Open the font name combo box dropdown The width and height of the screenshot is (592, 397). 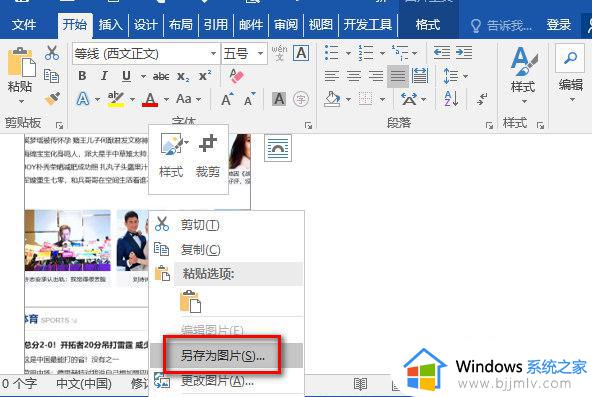point(213,54)
